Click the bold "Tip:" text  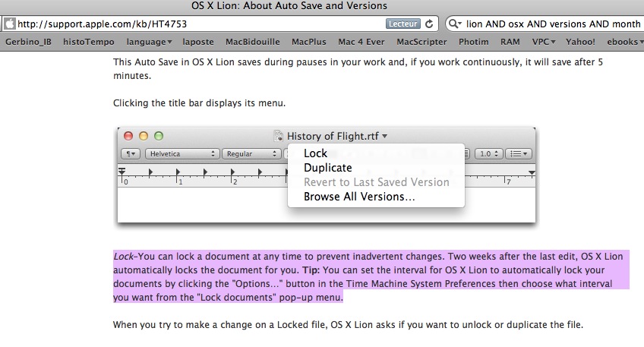tap(311, 270)
